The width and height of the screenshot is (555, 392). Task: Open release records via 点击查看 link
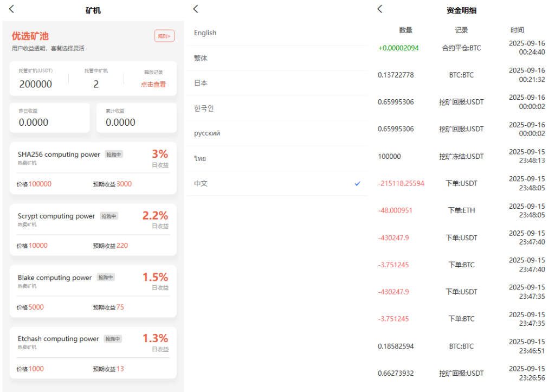[152, 84]
